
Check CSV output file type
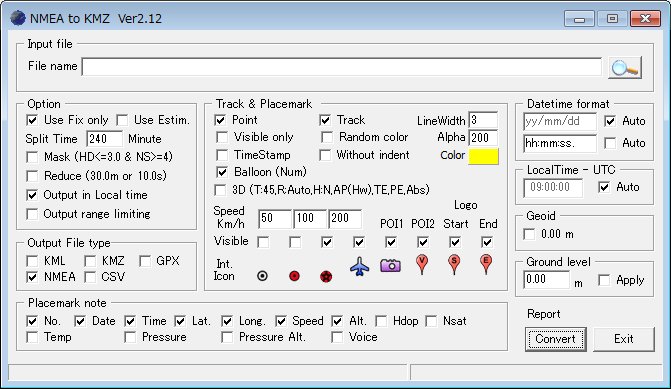point(90,277)
